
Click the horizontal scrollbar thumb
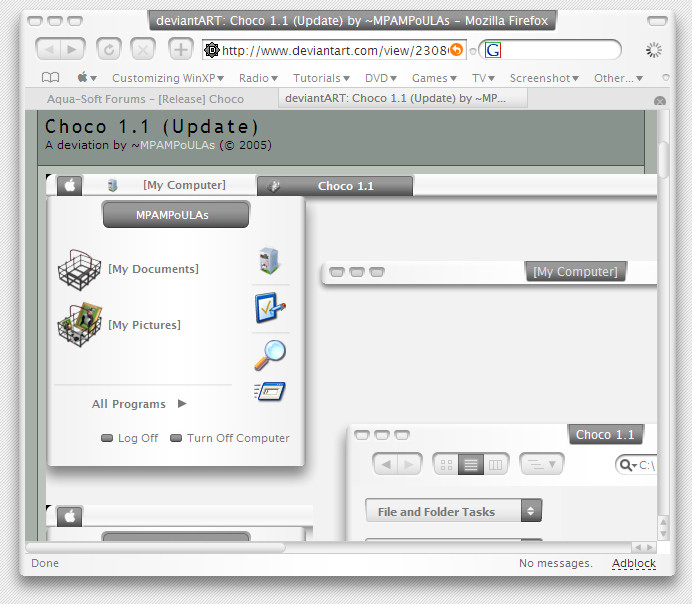tap(155, 548)
